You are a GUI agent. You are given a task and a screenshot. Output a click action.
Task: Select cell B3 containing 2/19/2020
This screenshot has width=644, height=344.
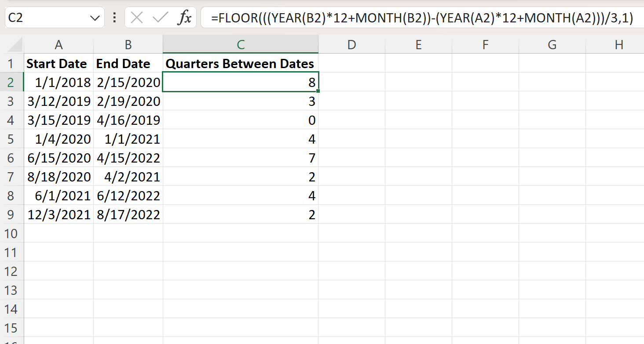point(128,101)
